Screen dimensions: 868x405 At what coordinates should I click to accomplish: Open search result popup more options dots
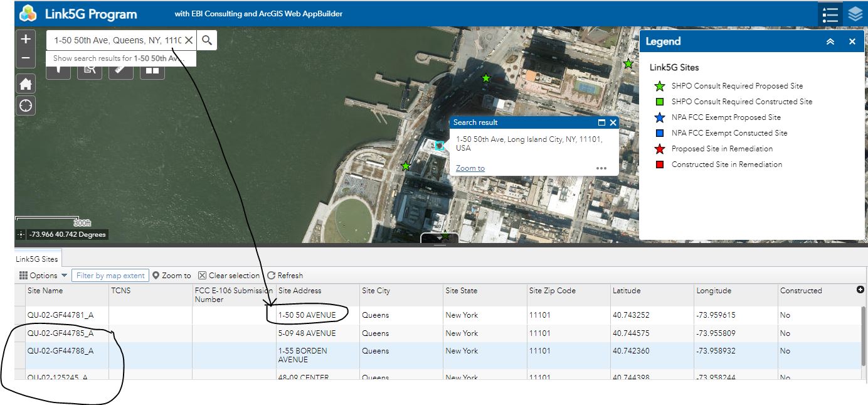coord(601,168)
